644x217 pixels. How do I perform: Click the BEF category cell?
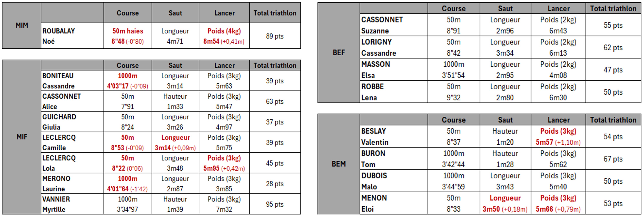pyautogui.click(x=339, y=52)
